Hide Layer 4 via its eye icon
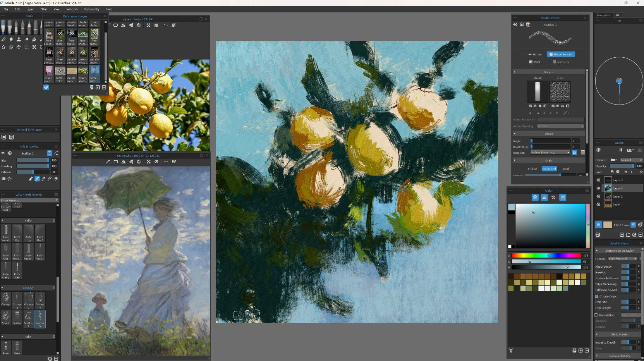The width and height of the screenshot is (644, 361). coord(598,188)
